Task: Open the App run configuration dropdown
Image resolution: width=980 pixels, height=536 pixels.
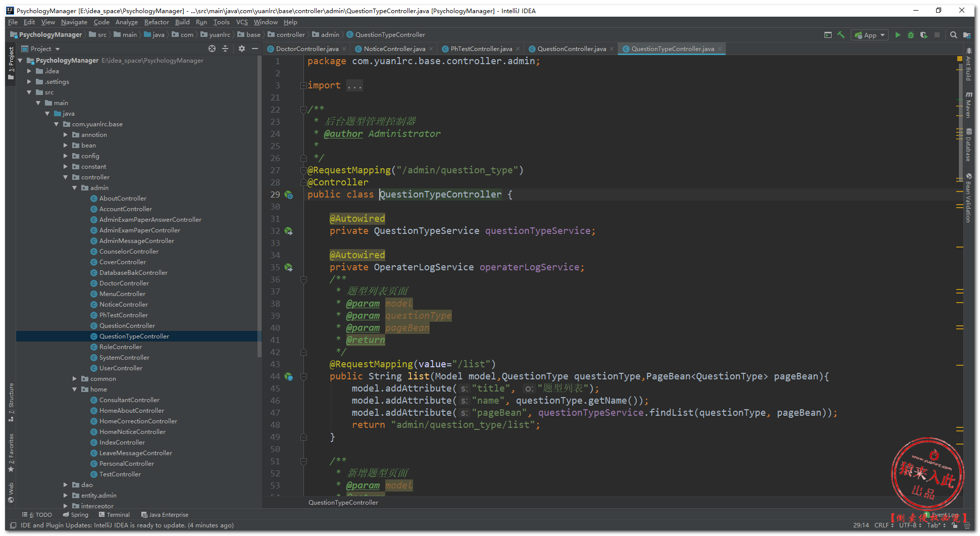Action: coord(870,35)
